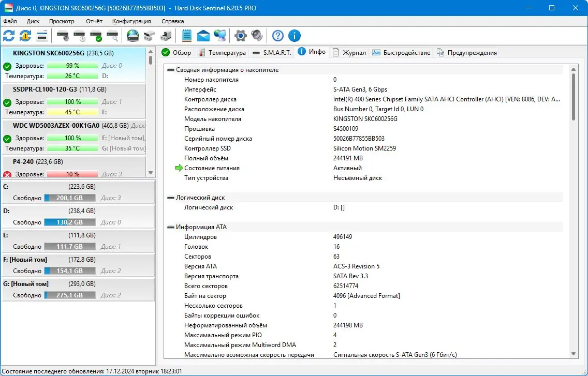Click the info panel scroll down arrow
The image size is (588, 376).
point(573,354)
